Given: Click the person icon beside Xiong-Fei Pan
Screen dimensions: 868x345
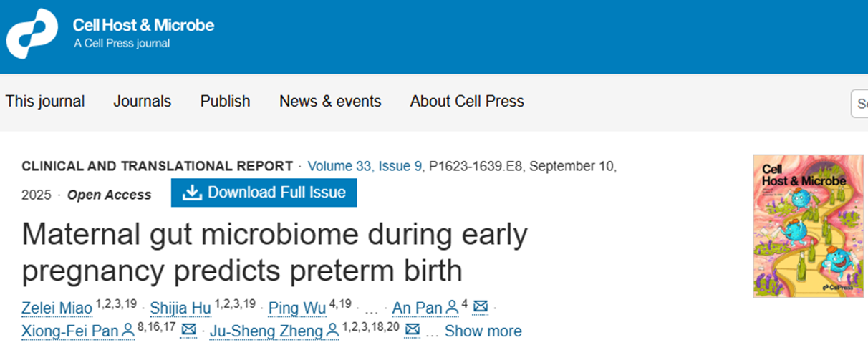Looking at the screenshot, I should point(127,330).
